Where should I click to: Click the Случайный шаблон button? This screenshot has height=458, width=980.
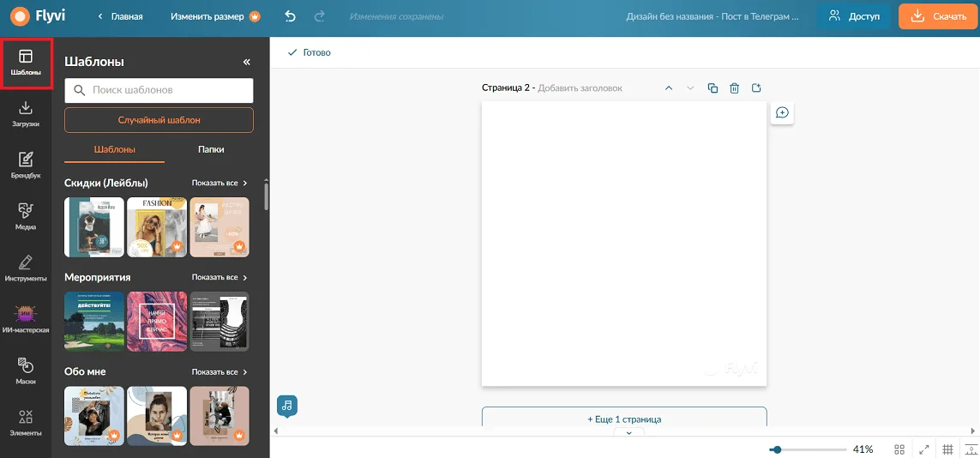point(159,120)
